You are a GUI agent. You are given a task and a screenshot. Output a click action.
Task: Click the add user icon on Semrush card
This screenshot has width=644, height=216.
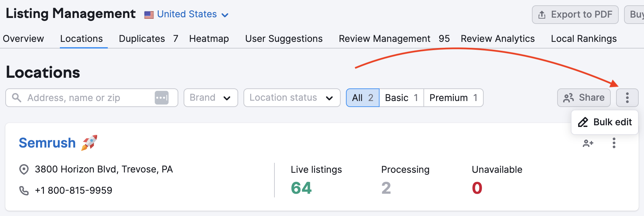coord(588,143)
